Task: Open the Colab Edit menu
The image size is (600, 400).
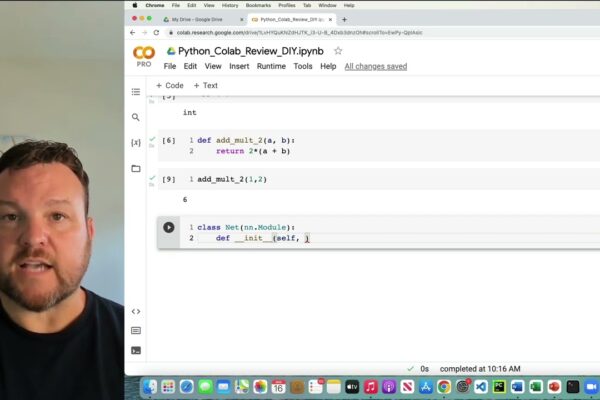Action: tap(190, 66)
